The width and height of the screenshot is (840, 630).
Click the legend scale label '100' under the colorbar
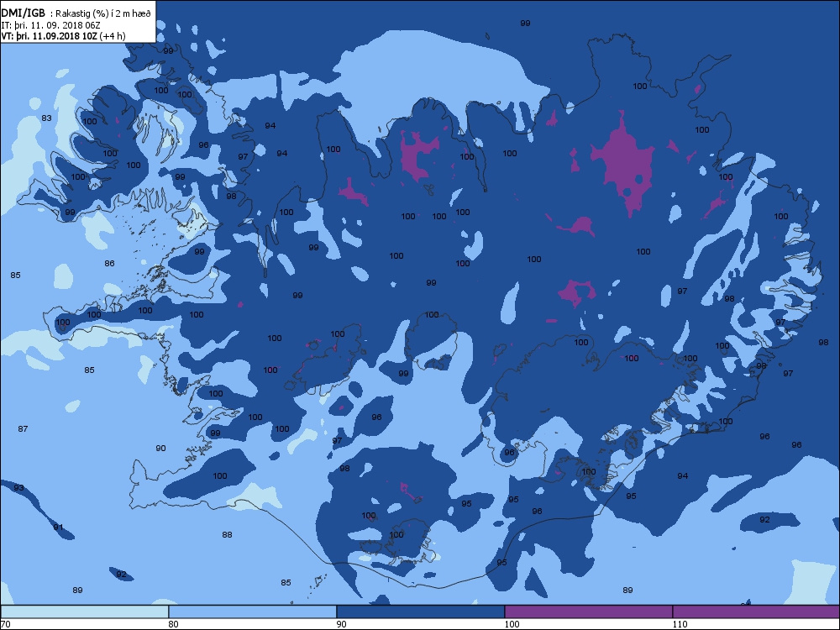[512, 624]
